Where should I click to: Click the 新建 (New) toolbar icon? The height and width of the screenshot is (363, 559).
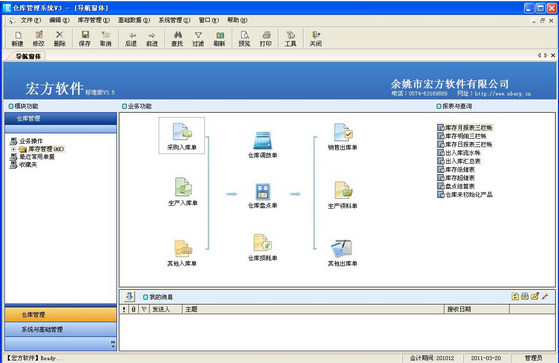[17, 39]
